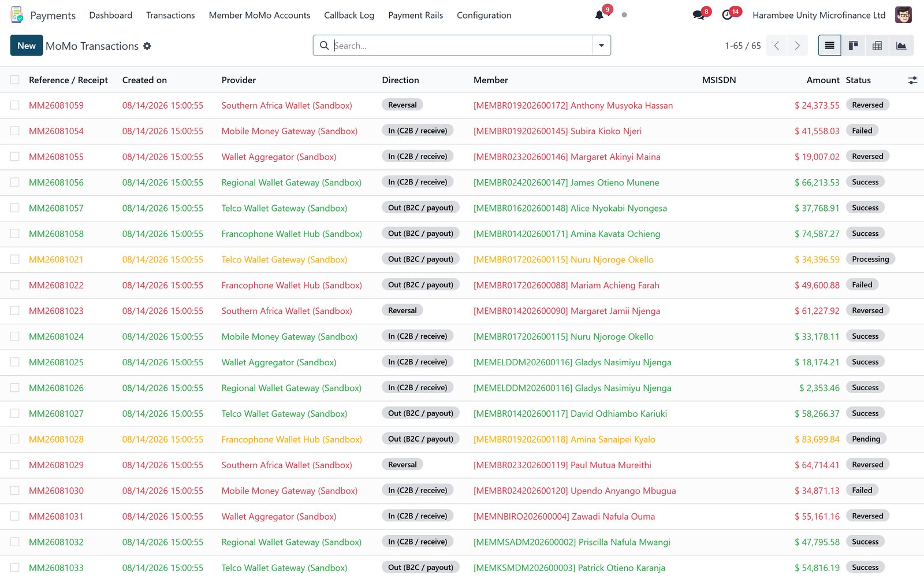
Task: Open the Configuration menu
Action: point(484,15)
